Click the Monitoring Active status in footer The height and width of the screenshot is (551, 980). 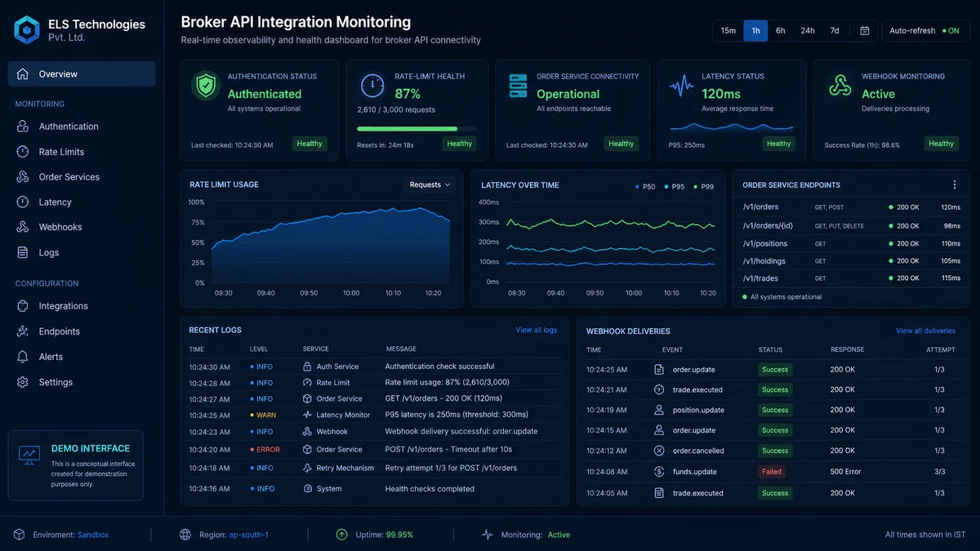point(559,535)
